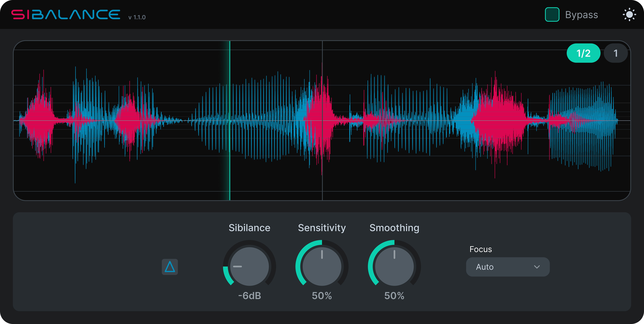Click the -6dB Sibilance value

(250, 296)
